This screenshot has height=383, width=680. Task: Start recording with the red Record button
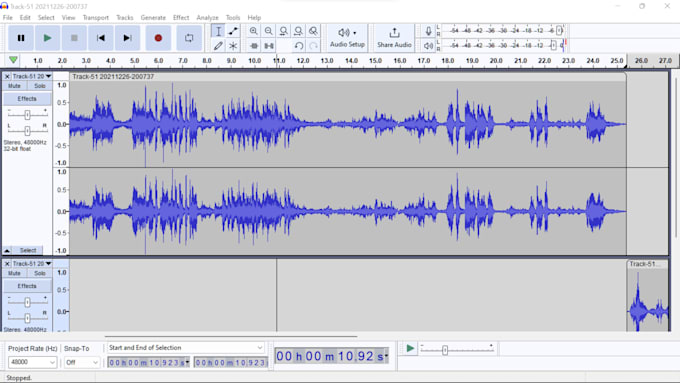click(158, 38)
